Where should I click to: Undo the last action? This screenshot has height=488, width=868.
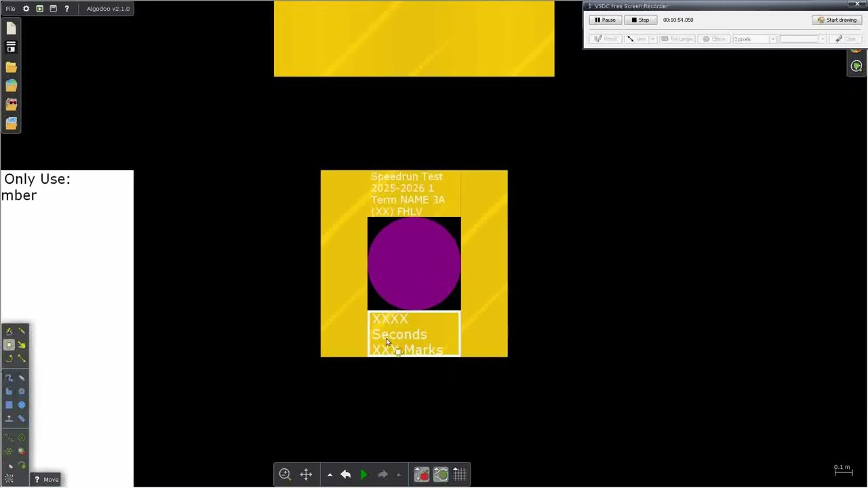tap(345, 474)
